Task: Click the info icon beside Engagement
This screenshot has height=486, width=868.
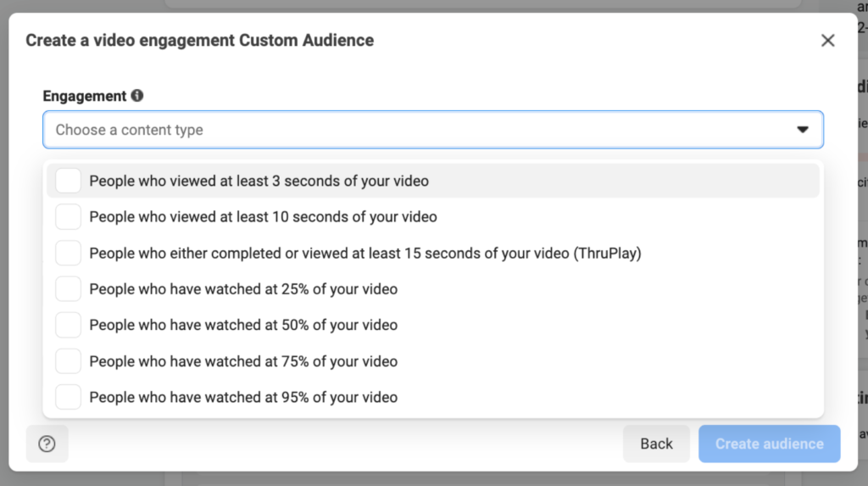Action: click(137, 96)
